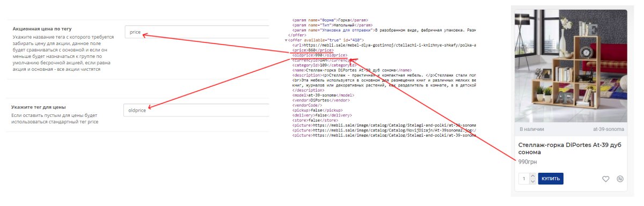The height and width of the screenshot is (206, 644).
Task: Click the compare product icon
Action: coord(620,179)
